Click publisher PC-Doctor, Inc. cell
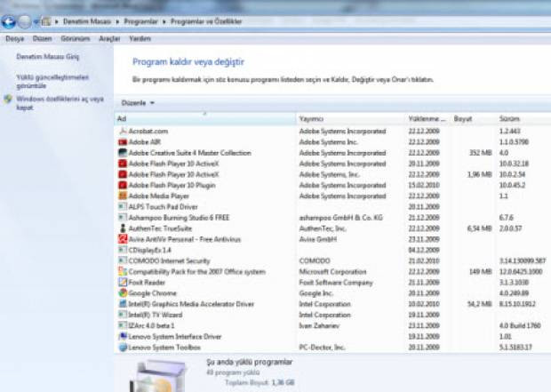551x392 pixels. [322, 348]
